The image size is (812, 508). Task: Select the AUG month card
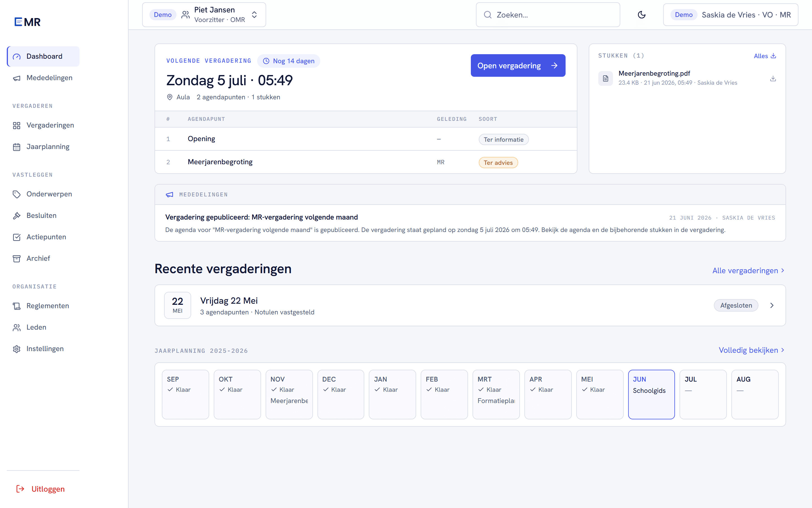[x=755, y=395]
